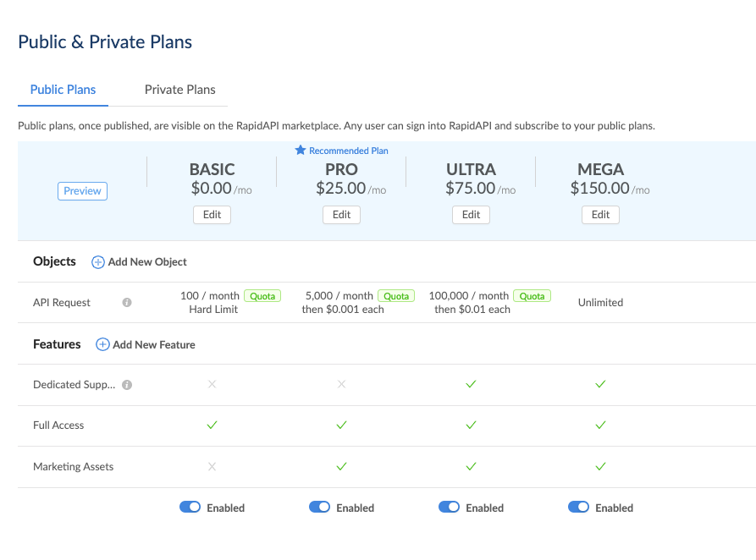Screen dimensions: 756x560
Task: Click the info icon next to API Request
Action: tap(127, 302)
